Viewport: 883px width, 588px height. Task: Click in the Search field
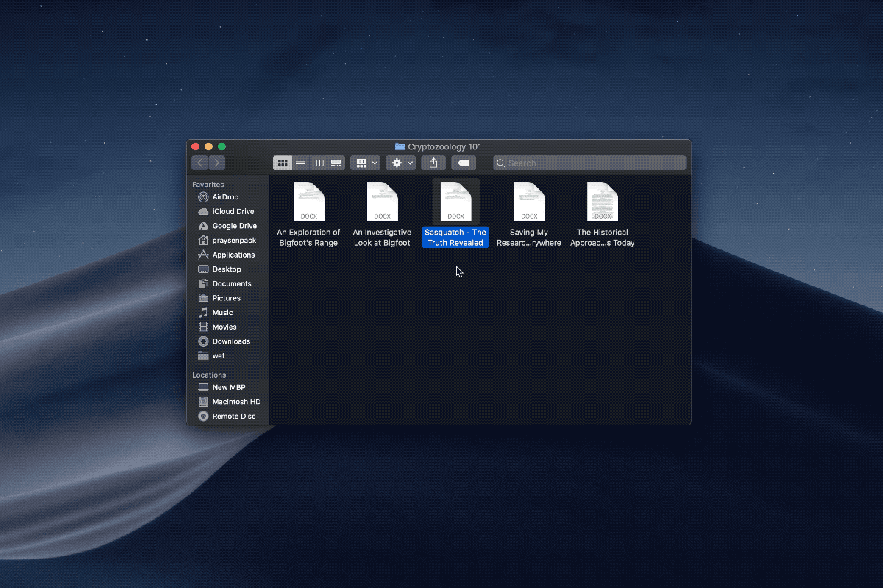coord(589,163)
